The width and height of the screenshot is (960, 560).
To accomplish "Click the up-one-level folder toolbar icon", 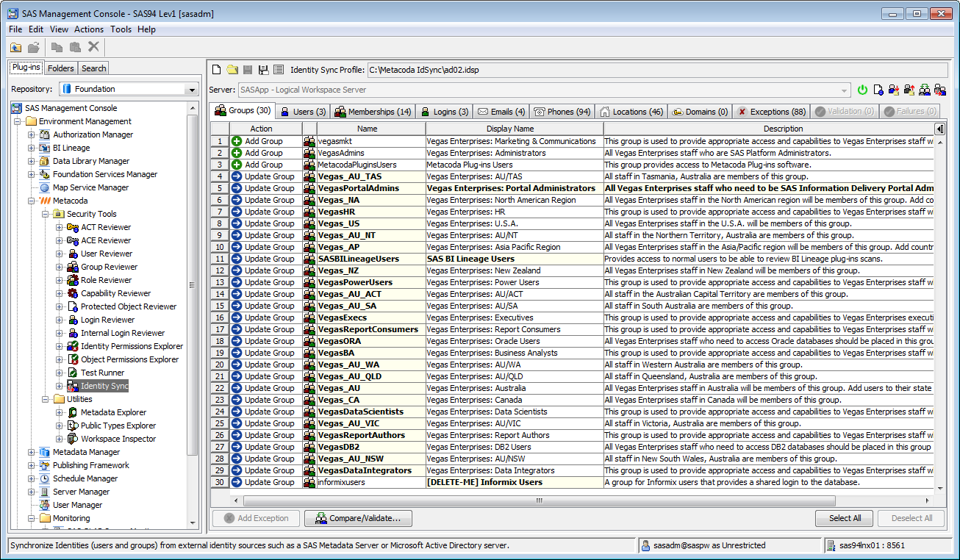I will tap(15, 47).
